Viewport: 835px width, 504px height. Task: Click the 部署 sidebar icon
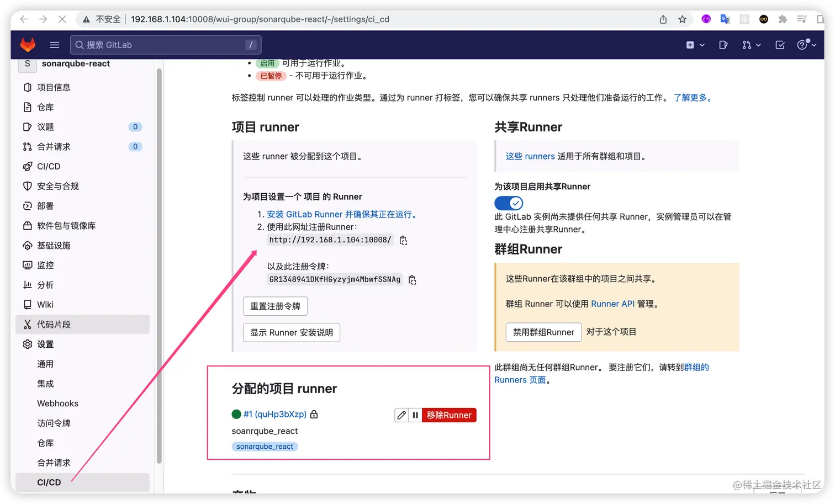tap(27, 206)
